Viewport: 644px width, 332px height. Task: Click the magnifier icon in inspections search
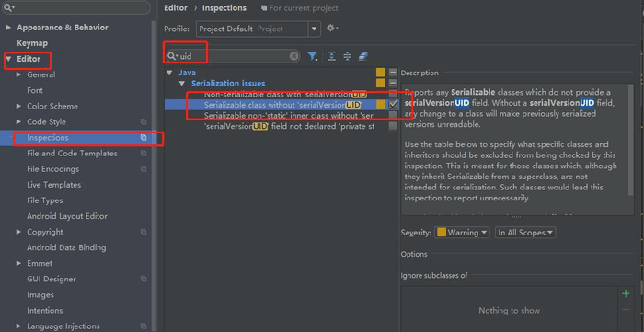[173, 56]
